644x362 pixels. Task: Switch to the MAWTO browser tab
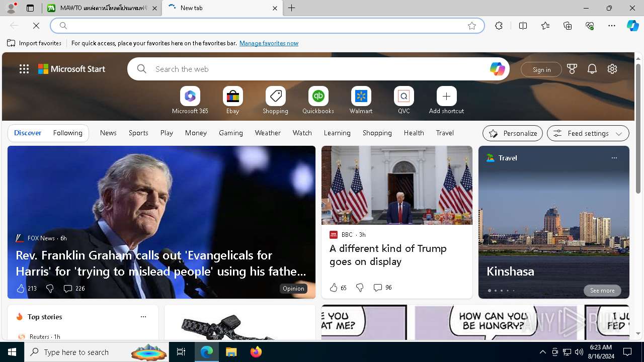coord(101,8)
